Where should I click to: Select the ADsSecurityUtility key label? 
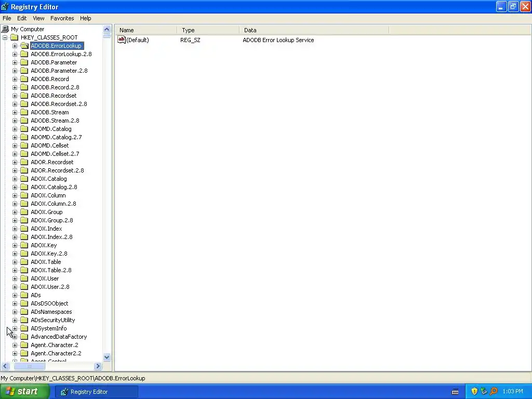tap(52, 320)
